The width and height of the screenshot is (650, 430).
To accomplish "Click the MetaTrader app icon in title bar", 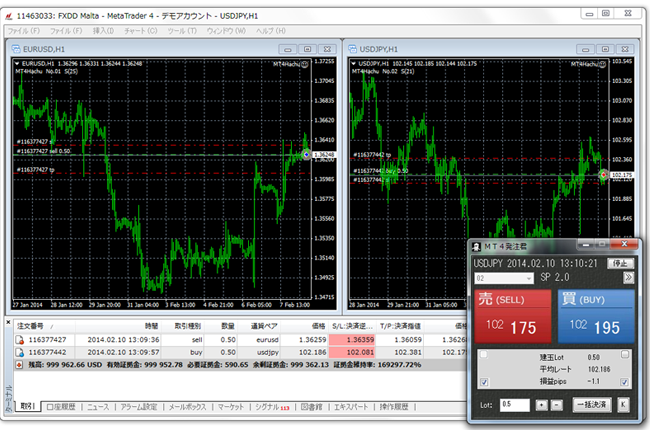I will [x=9, y=16].
